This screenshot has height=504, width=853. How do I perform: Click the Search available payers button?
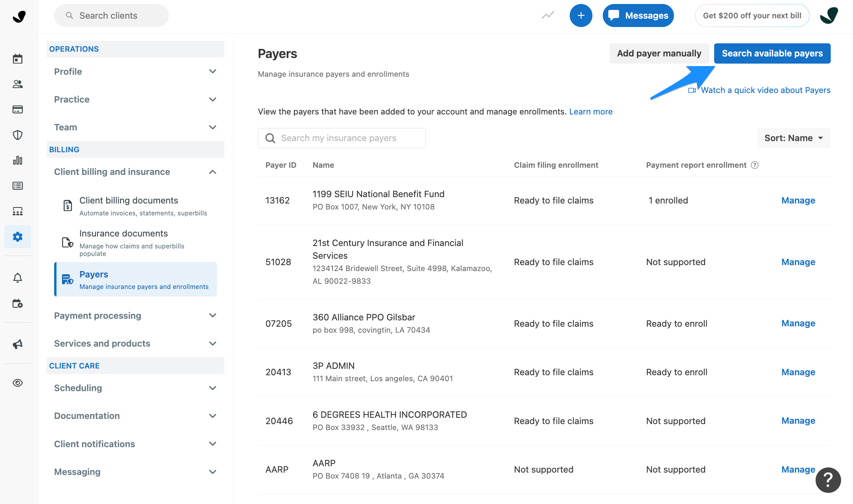[x=772, y=53]
